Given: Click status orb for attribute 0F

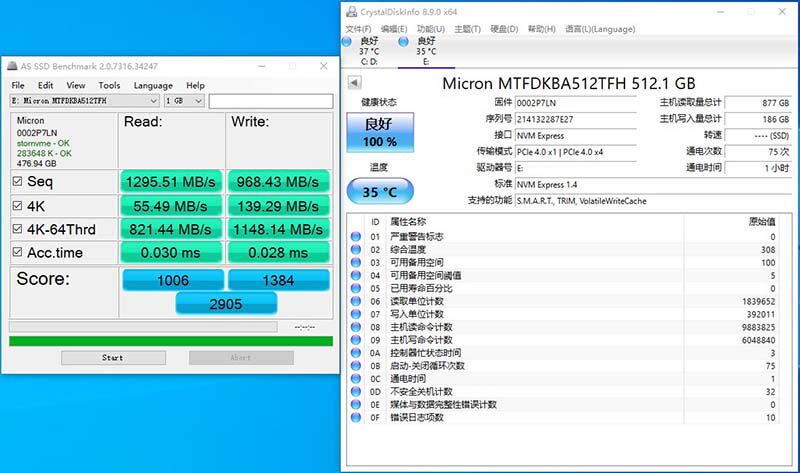Looking at the screenshot, I should [x=356, y=417].
